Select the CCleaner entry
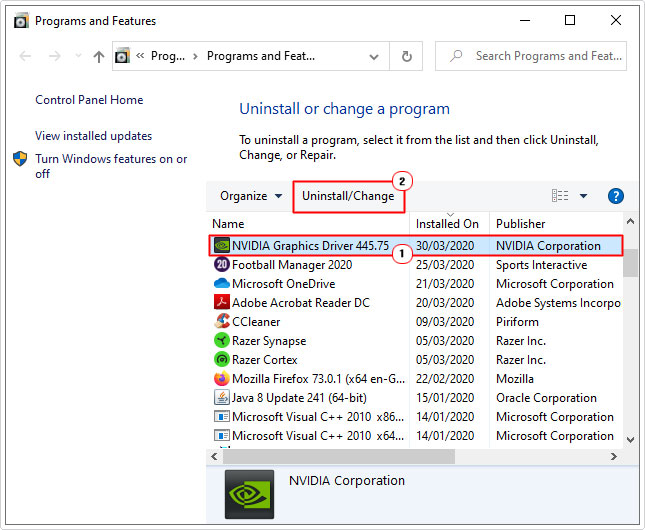The image size is (645, 530). (256, 322)
